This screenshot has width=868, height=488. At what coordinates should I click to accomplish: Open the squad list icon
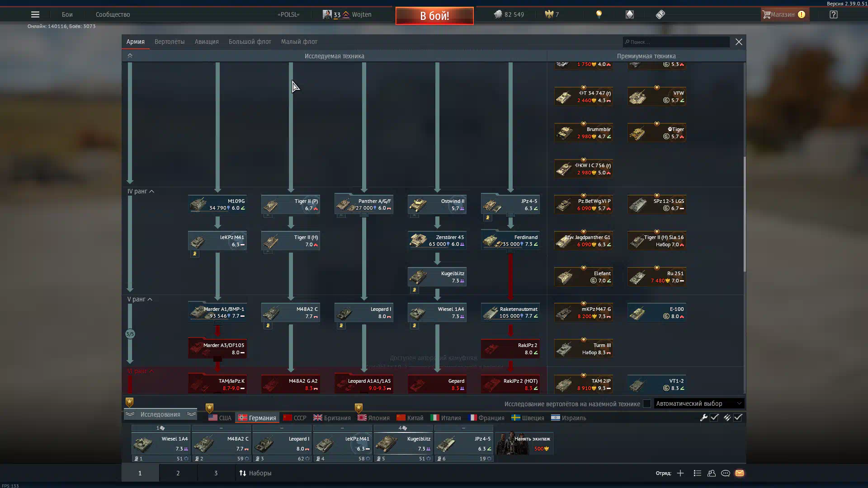(x=698, y=473)
